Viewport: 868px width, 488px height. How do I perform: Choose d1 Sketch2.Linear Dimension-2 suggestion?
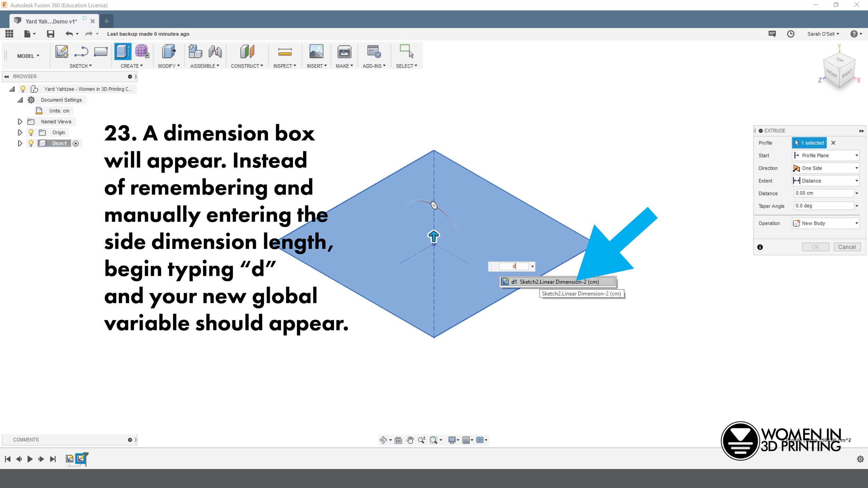click(558, 282)
